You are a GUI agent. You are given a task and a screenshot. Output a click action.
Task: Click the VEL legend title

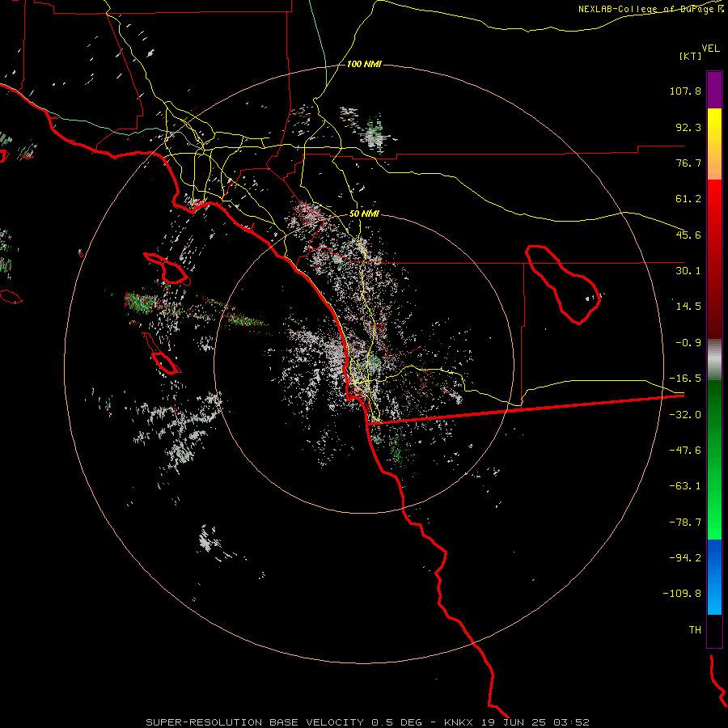[711, 48]
